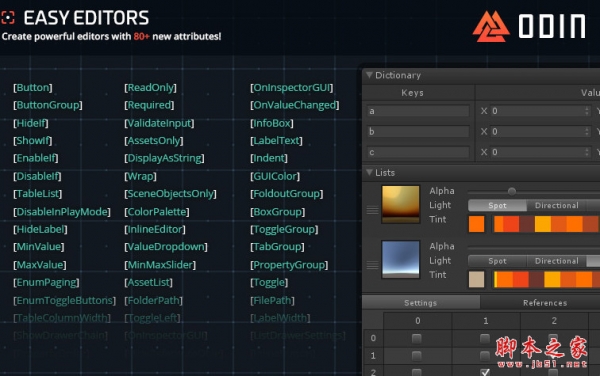Tick the checkbox at matrix row 0, column 1

(485, 338)
